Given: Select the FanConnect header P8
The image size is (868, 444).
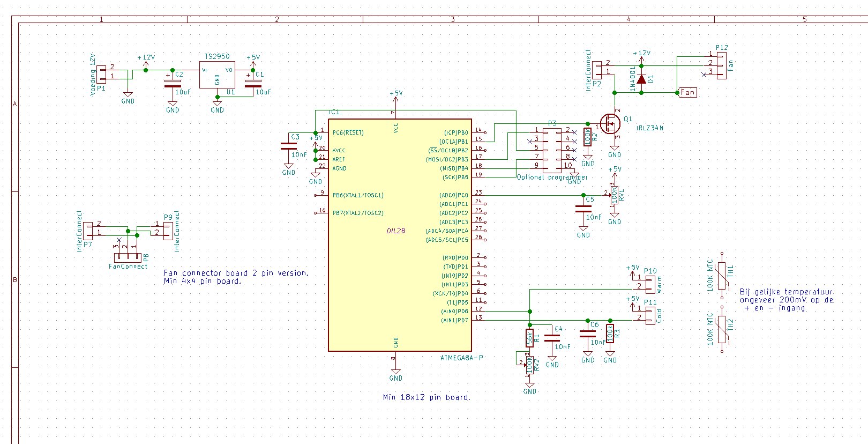Looking at the screenshot, I should pyautogui.click(x=128, y=257).
